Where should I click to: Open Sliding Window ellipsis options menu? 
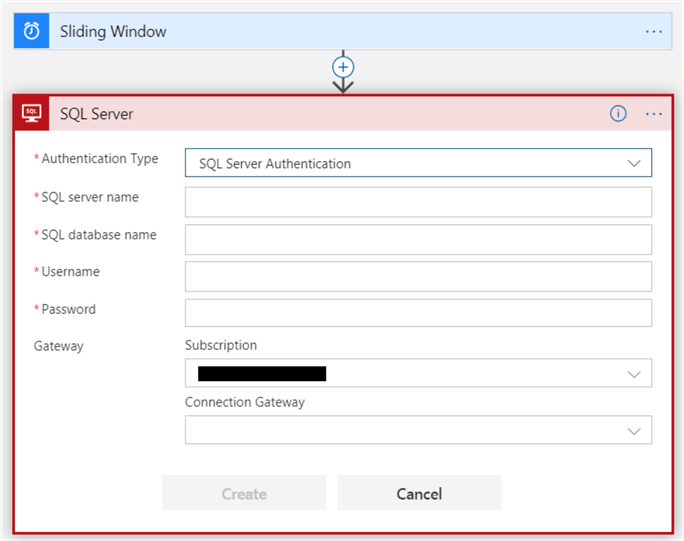[653, 31]
